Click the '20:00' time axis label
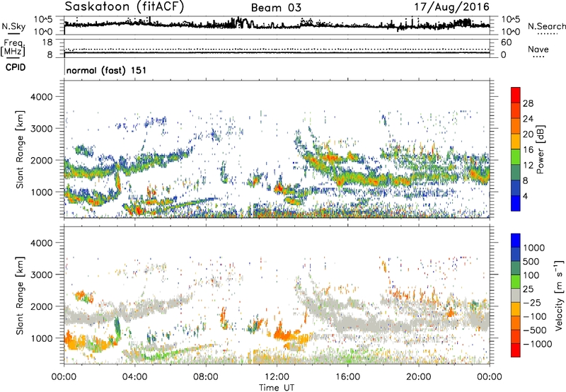This screenshot has width=566, height=392. tap(418, 377)
